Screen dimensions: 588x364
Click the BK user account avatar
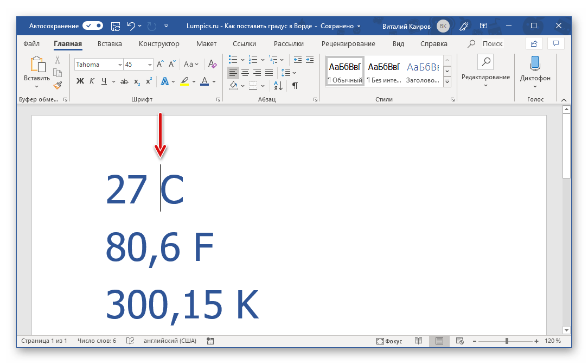click(443, 26)
